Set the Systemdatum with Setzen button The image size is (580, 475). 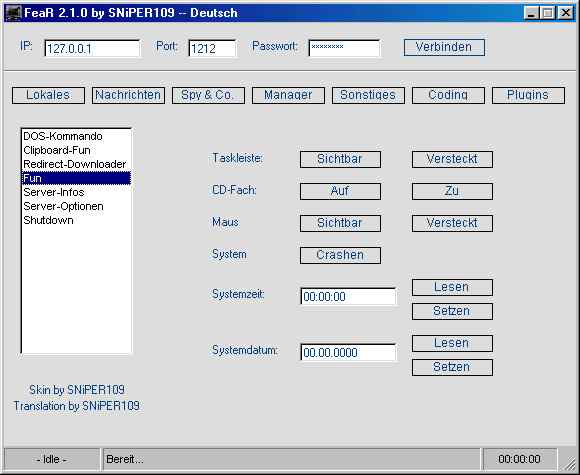click(x=452, y=367)
